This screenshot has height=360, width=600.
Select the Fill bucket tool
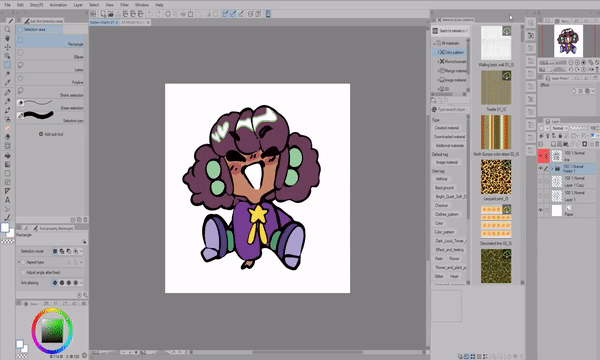tap(7, 155)
